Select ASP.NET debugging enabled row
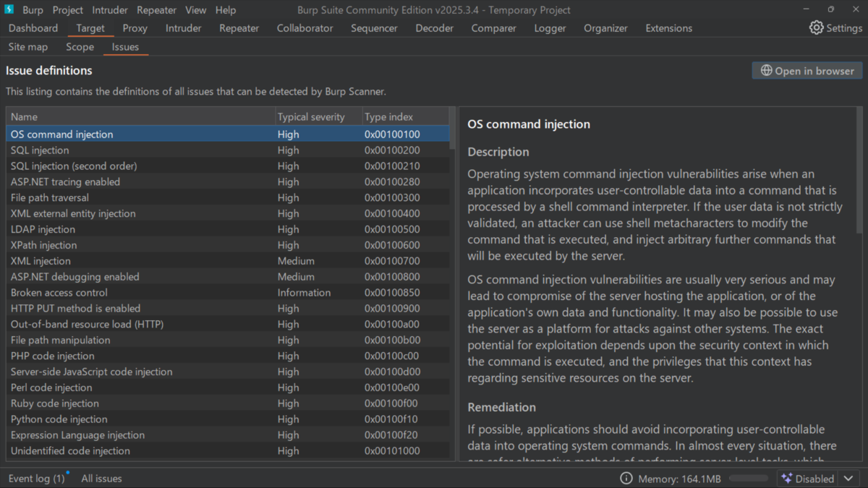 click(x=228, y=277)
